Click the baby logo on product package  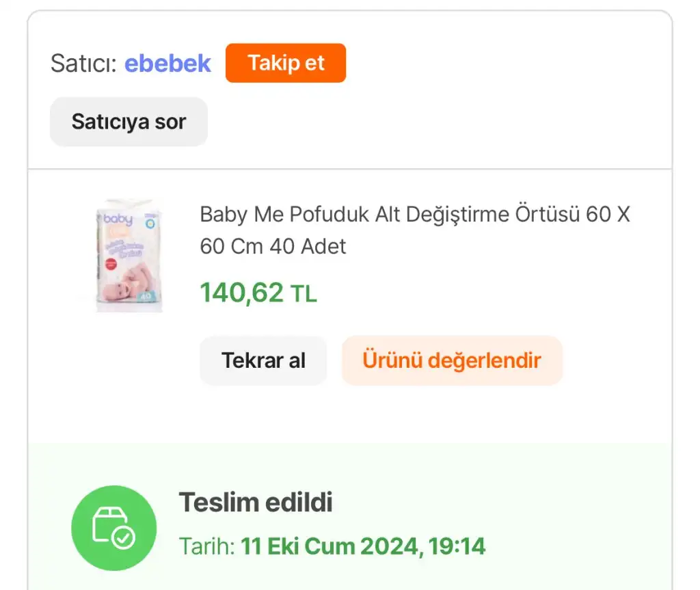click(x=118, y=220)
